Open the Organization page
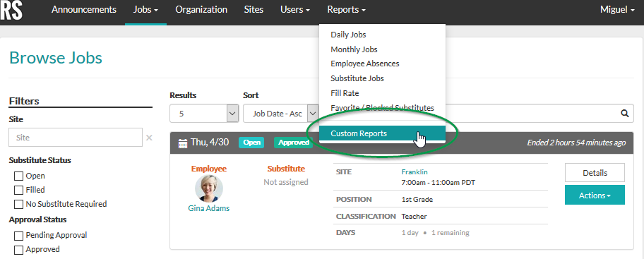644x259 pixels. click(201, 9)
